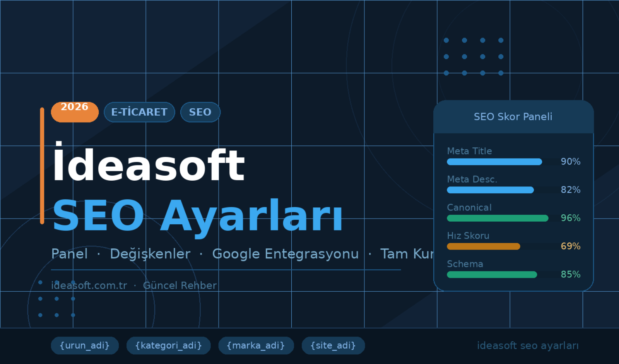Click the {urun_adi} variable chip
This screenshot has width=619, height=364.
85,345
